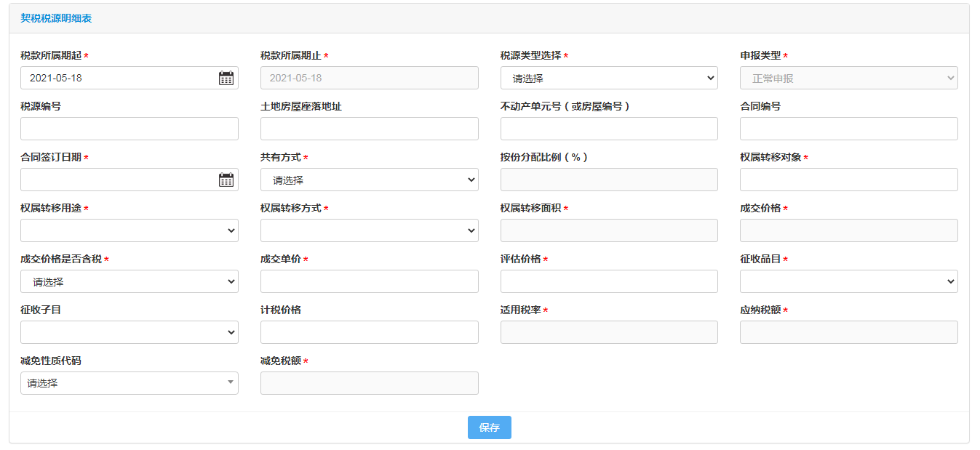Click the 权属转移对象 input field
Screen dimensions: 980x450
click(x=848, y=180)
